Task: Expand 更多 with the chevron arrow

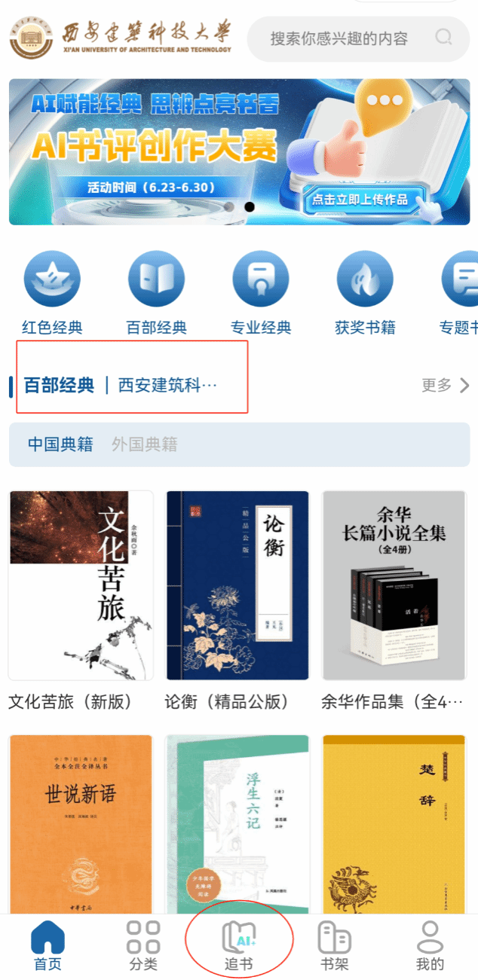Action: click(446, 385)
